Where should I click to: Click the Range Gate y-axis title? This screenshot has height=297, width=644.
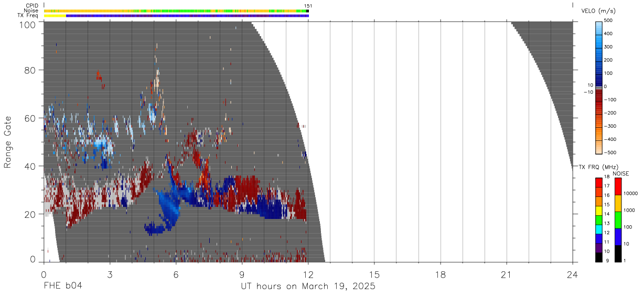coord(8,142)
